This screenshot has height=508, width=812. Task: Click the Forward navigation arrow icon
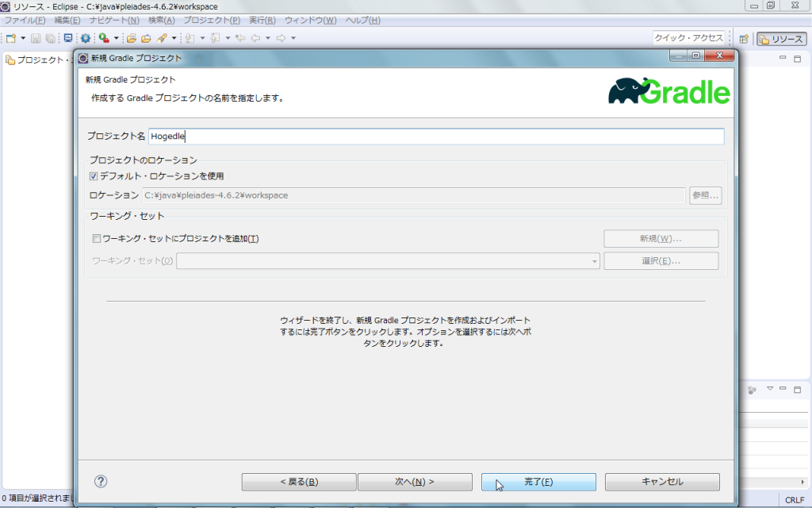tap(282, 38)
